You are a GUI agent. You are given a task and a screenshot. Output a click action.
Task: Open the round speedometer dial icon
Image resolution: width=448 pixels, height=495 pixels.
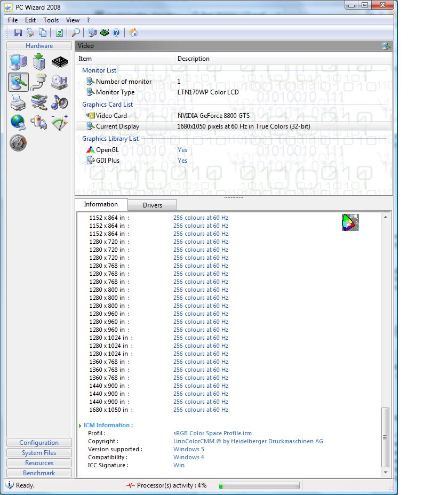pyautogui.click(x=18, y=143)
